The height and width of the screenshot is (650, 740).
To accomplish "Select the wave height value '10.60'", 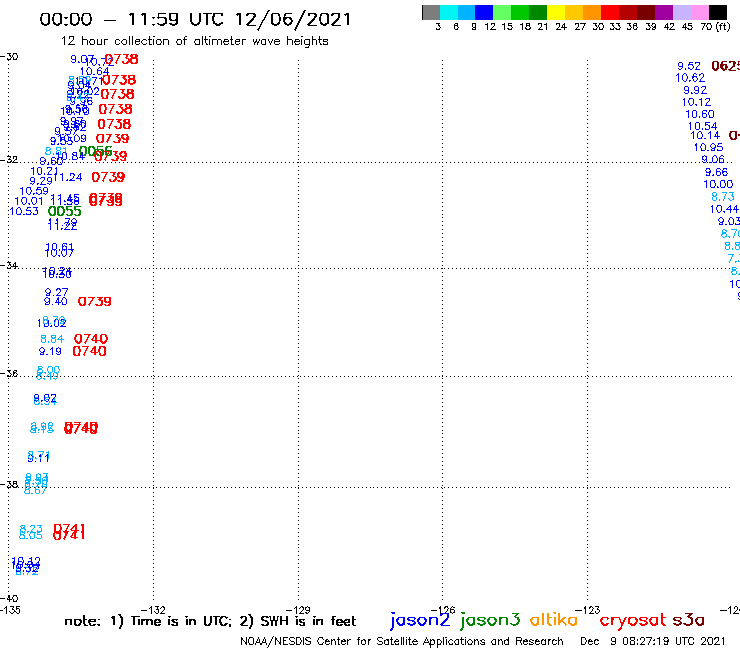I will coord(700,114).
